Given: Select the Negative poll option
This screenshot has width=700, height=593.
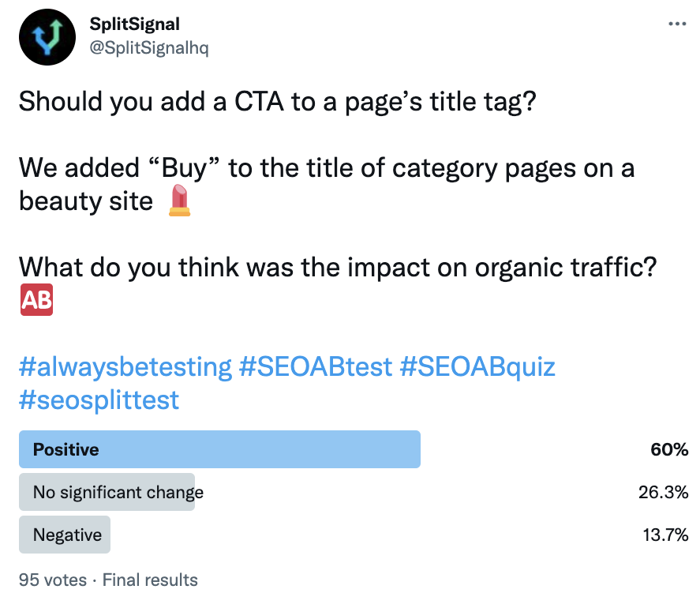Looking at the screenshot, I should tap(68, 535).
